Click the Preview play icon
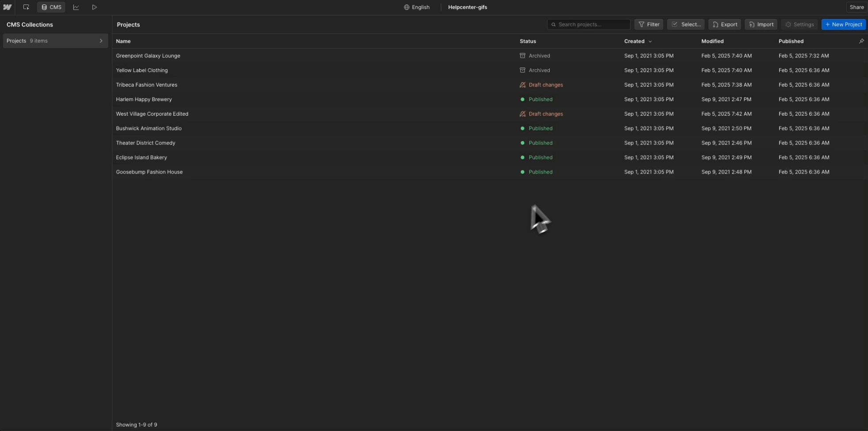 point(95,7)
